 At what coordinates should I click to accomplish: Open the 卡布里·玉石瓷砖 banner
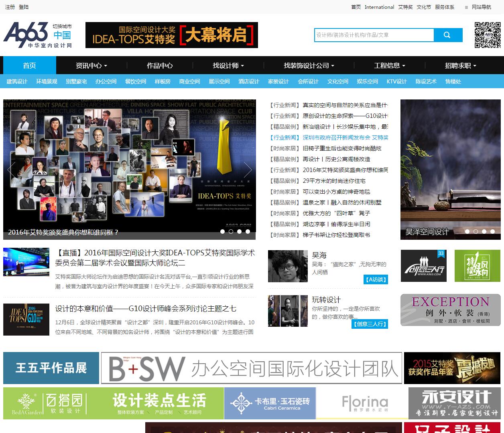point(270,403)
